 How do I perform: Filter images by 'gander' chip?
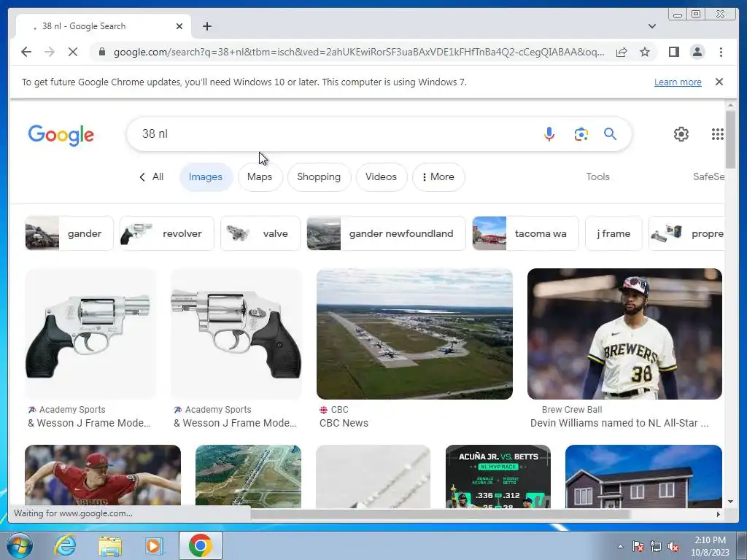click(x=69, y=233)
